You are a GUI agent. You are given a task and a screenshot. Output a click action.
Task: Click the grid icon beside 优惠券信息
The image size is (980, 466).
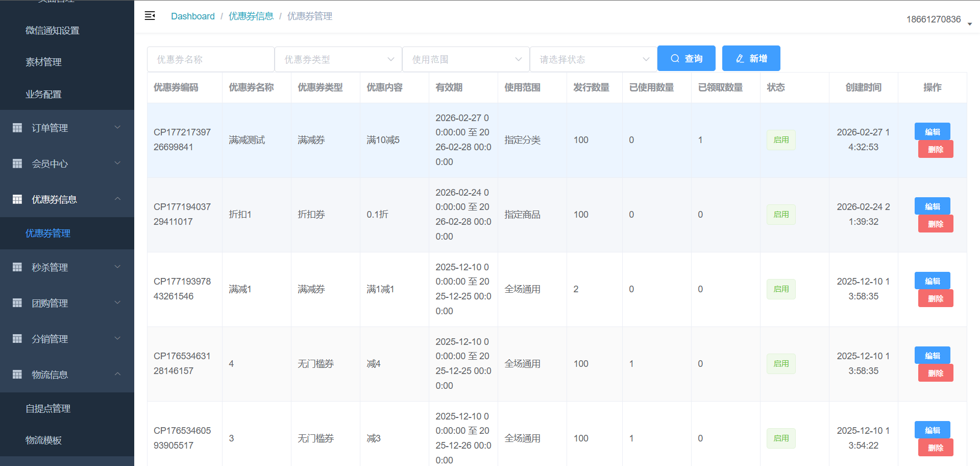[17, 199]
